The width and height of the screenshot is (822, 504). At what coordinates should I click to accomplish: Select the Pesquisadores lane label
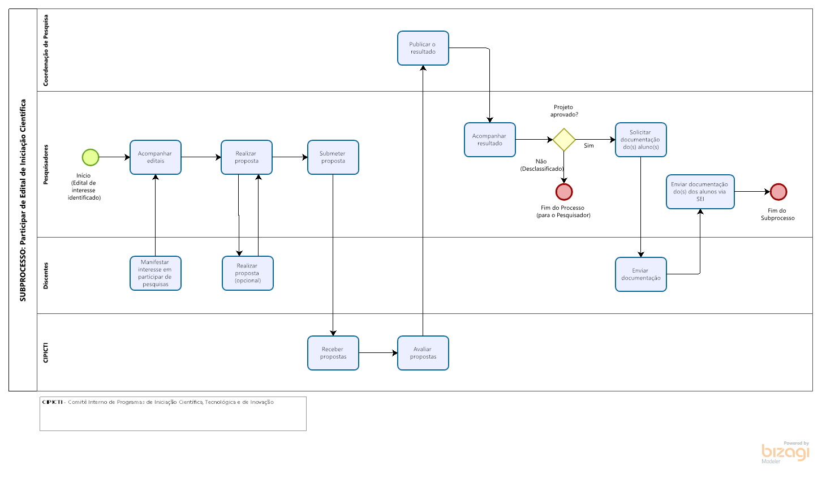coord(46,165)
